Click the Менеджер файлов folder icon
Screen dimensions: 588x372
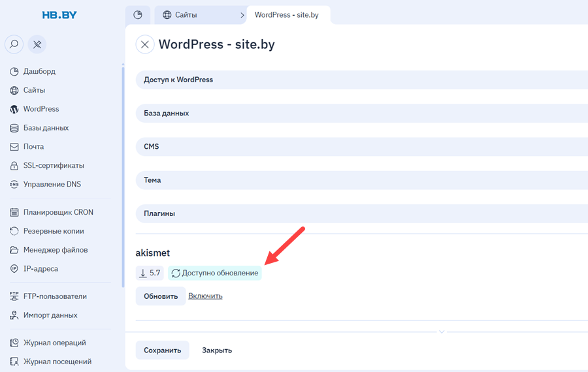tap(14, 250)
